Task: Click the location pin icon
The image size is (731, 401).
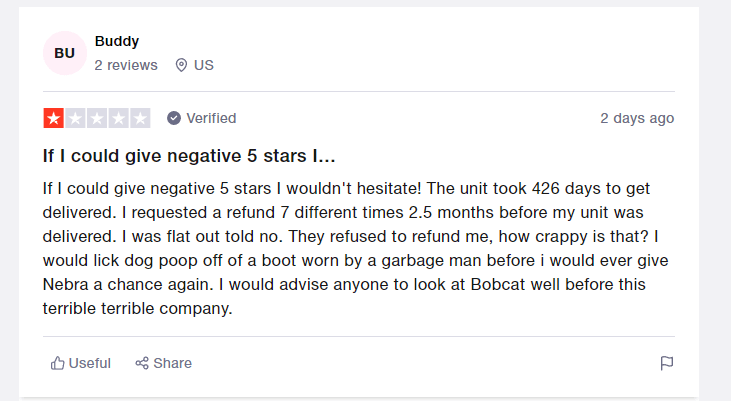Action: click(x=181, y=65)
